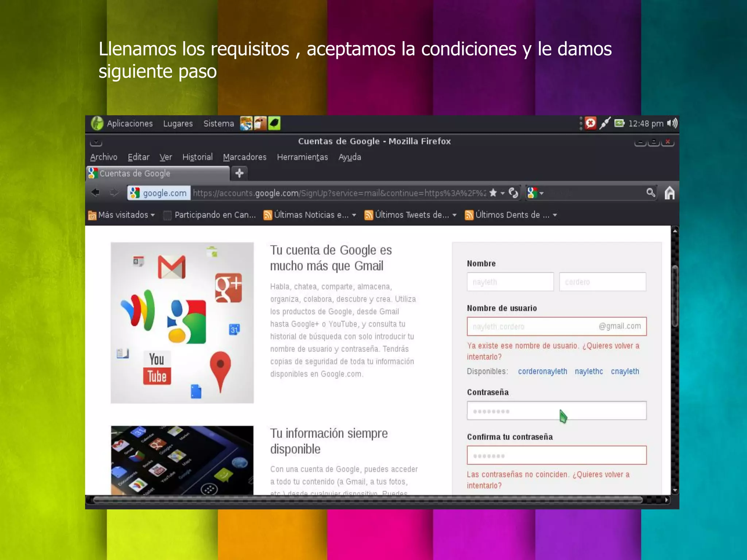Choose suggested username cnayleth
The height and width of the screenshot is (560, 747).
click(x=625, y=372)
